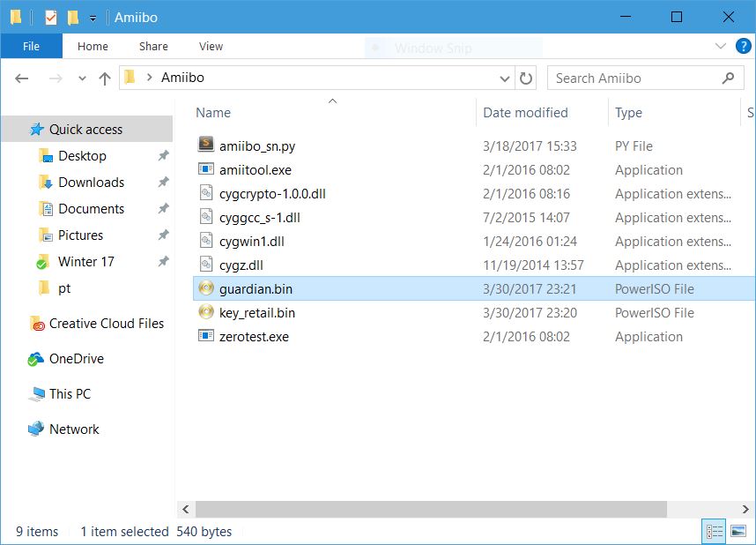The width and height of the screenshot is (756, 545).
Task: Open the Winter 17 folder in navigation pane
Action: point(85,262)
